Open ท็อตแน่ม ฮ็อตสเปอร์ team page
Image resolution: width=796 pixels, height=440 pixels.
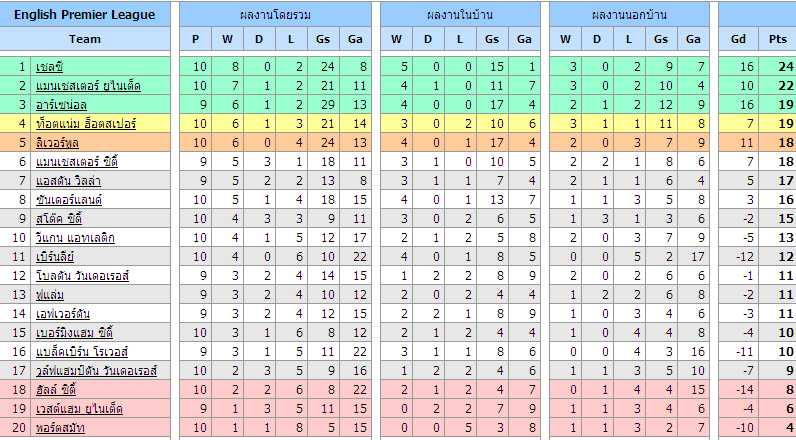click(86, 123)
